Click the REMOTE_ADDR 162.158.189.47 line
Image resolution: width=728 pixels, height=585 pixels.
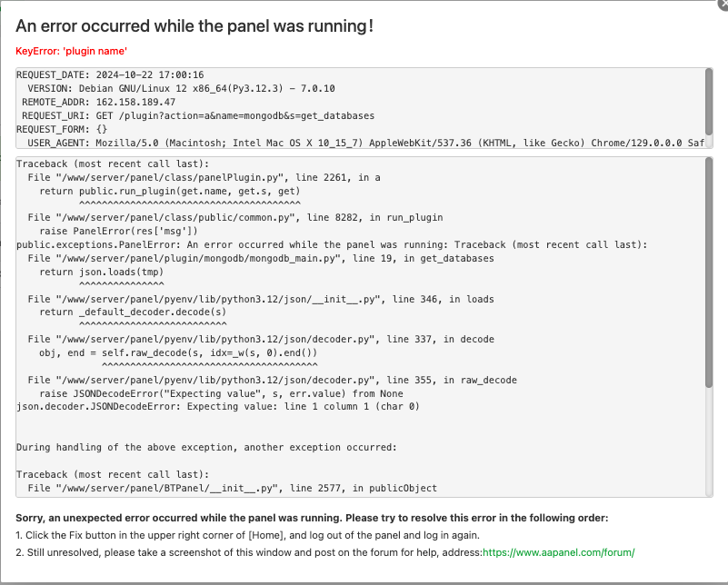point(98,102)
